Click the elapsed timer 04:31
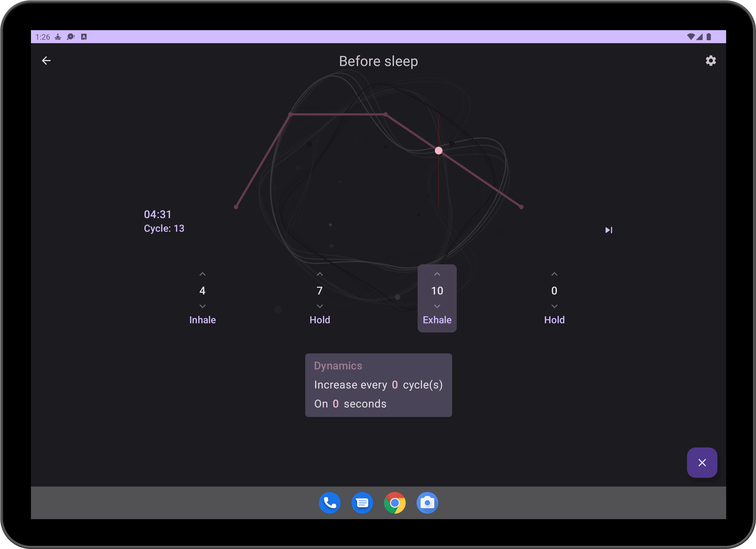 pyautogui.click(x=157, y=214)
